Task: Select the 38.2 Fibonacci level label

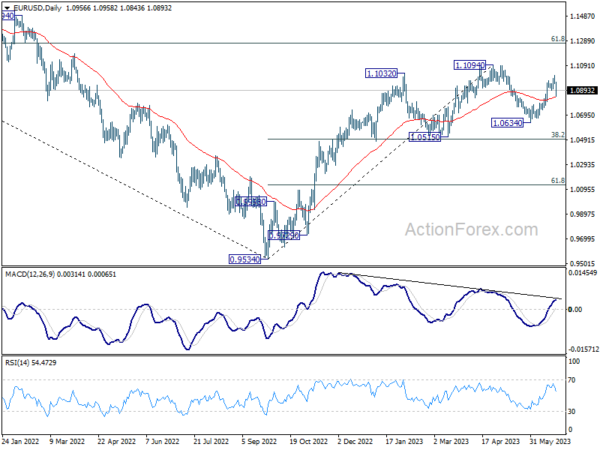Action: [558, 135]
